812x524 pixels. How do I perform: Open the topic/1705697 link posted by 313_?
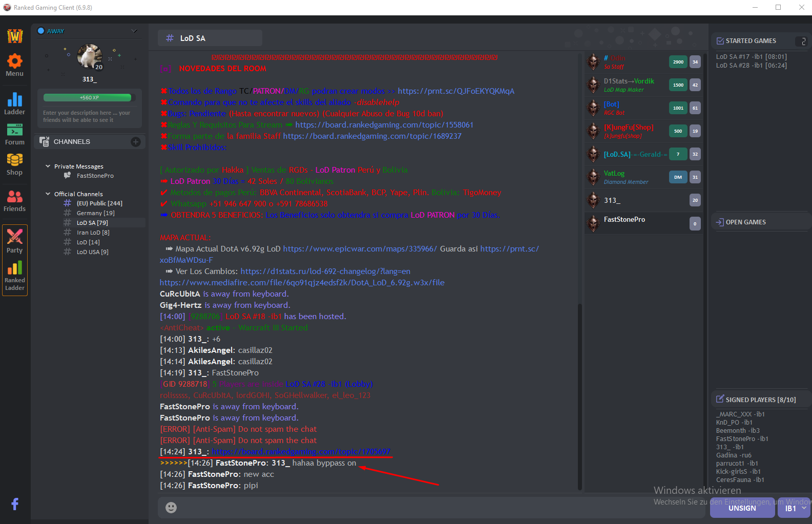pyautogui.click(x=301, y=452)
